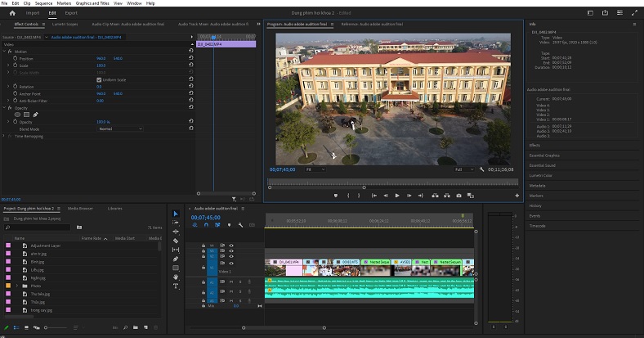This screenshot has width=644, height=338.
Task: Open the Fit zoom level dropdown
Action: pos(314,169)
